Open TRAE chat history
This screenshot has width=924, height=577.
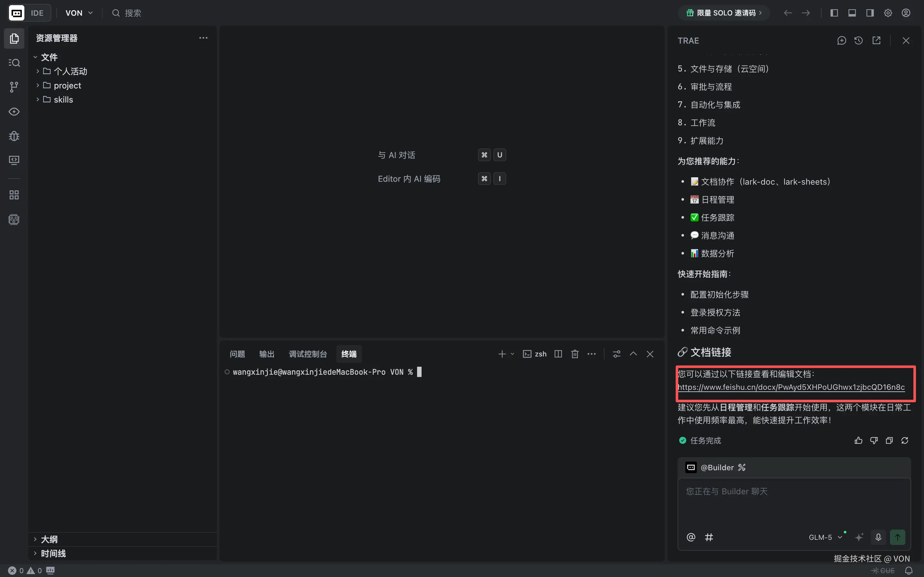[x=858, y=40]
